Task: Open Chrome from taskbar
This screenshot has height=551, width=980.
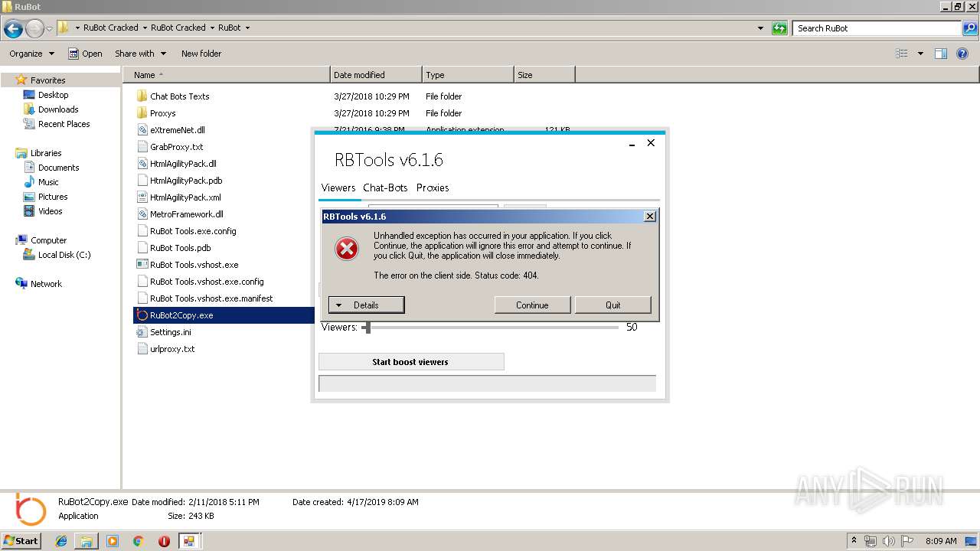Action: click(x=139, y=541)
